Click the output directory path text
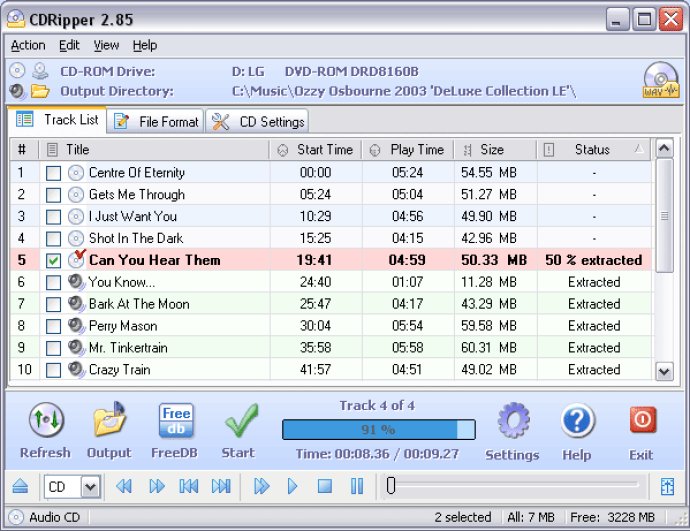Image resolution: width=690 pixels, height=531 pixels. point(404,91)
